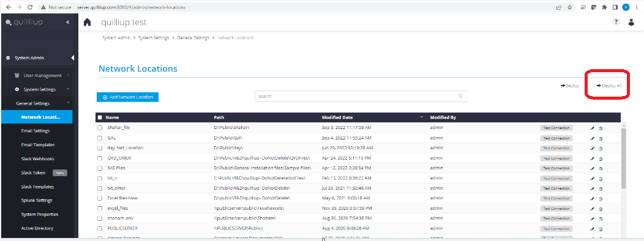Edit excel_files pencil icon
The height and width of the screenshot is (241, 644).
(x=592, y=209)
